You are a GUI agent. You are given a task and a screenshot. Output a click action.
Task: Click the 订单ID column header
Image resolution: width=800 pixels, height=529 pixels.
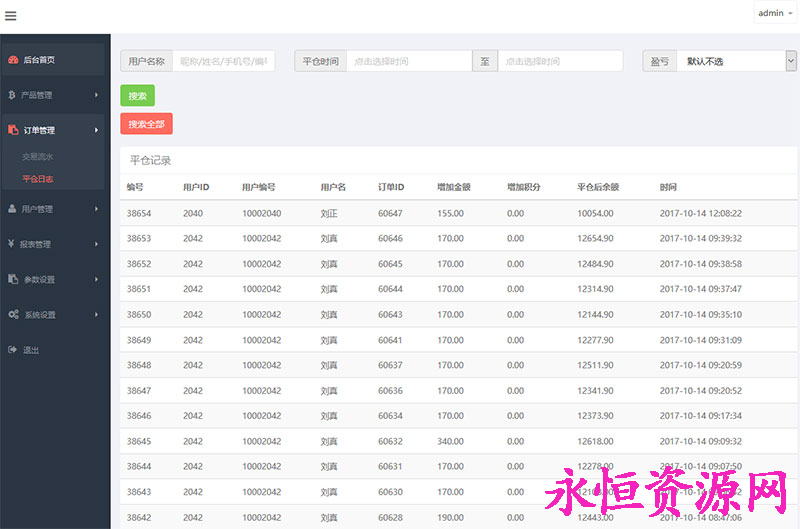(x=391, y=187)
